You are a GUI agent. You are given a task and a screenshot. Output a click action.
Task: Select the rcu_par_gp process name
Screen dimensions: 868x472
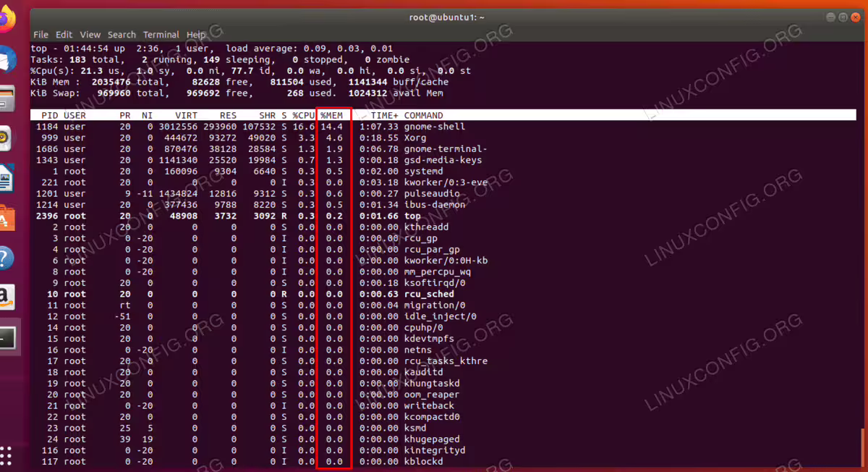pyautogui.click(x=432, y=249)
